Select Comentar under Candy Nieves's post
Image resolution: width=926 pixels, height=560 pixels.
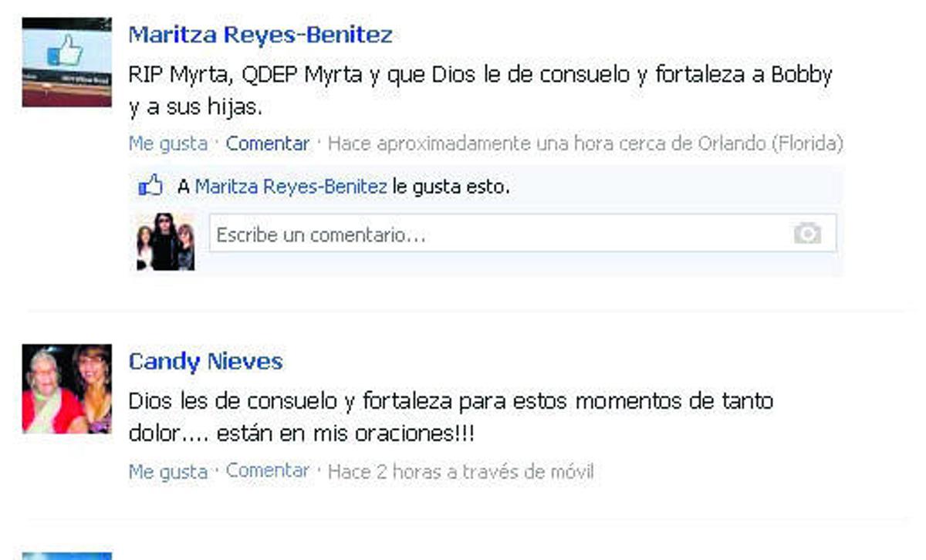pyautogui.click(x=267, y=471)
